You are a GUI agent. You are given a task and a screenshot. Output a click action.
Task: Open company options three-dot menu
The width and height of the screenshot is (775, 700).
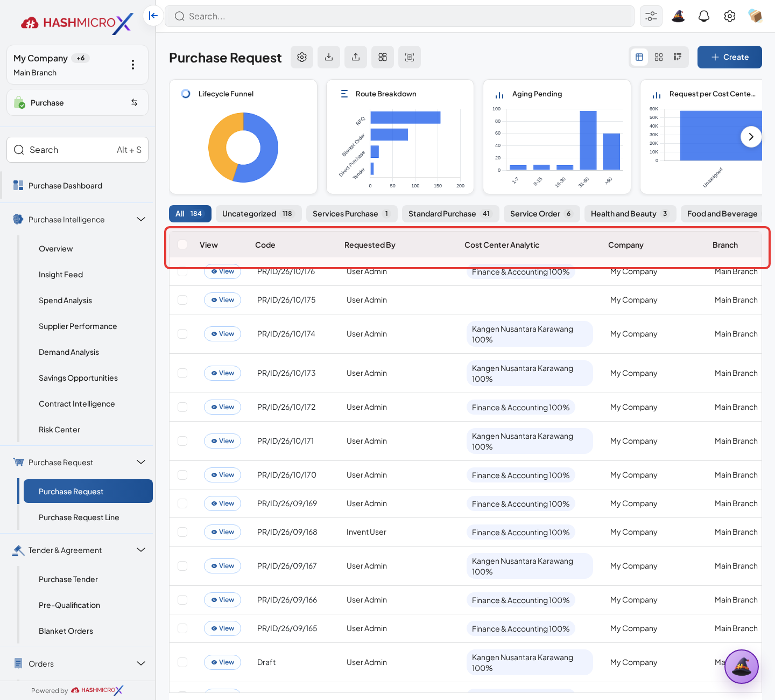133,65
